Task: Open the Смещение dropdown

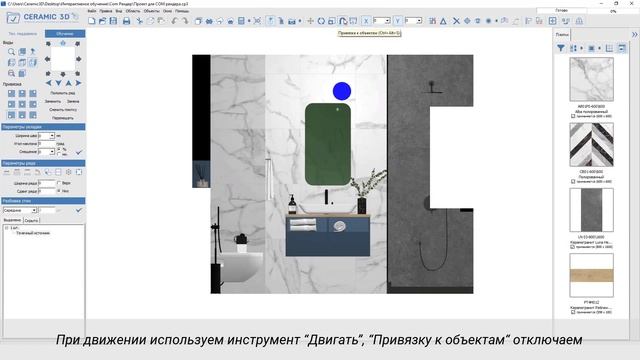Action: point(52,152)
